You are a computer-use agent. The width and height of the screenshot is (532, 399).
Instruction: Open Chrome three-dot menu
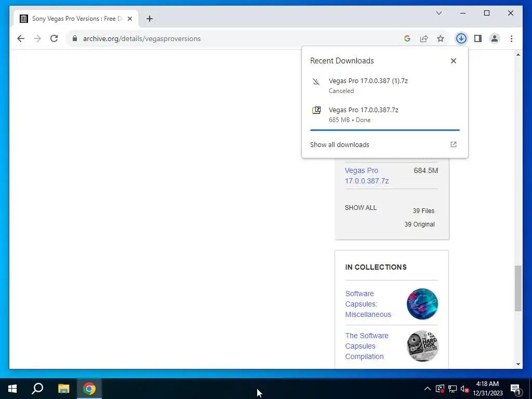pyautogui.click(x=511, y=38)
